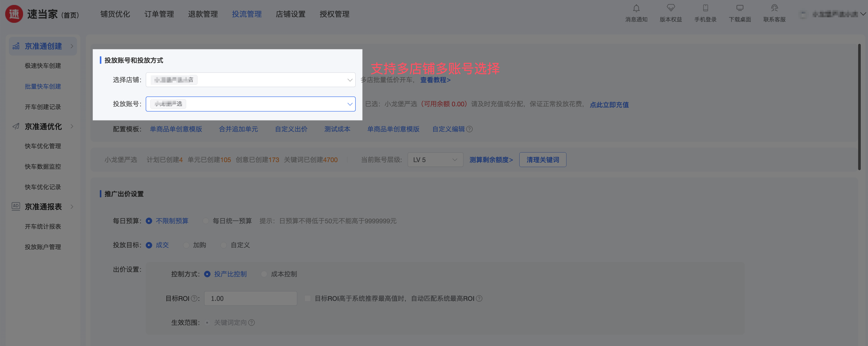
Task: Open the version benefits diamond icon
Action: (670, 8)
